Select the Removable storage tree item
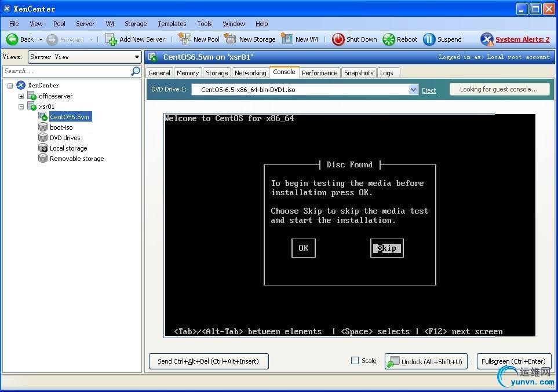The height and width of the screenshot is (392, 558). (x=77, y=159)
